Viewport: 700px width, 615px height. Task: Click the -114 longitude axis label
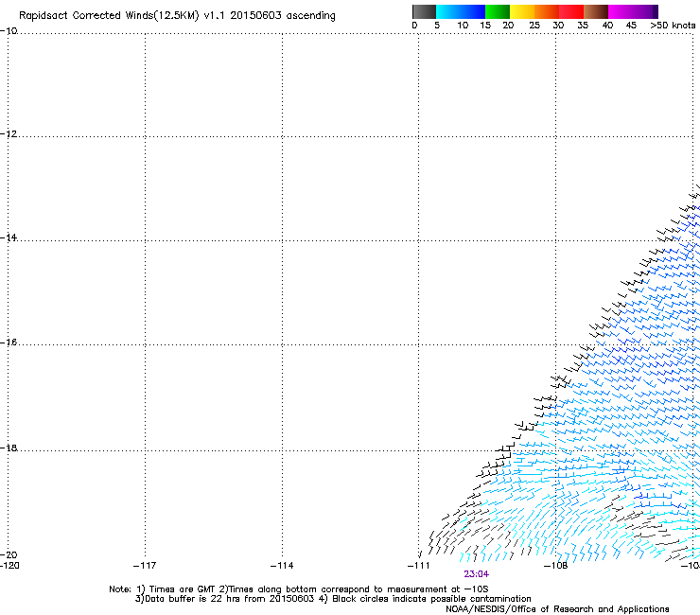pos(282,566)
